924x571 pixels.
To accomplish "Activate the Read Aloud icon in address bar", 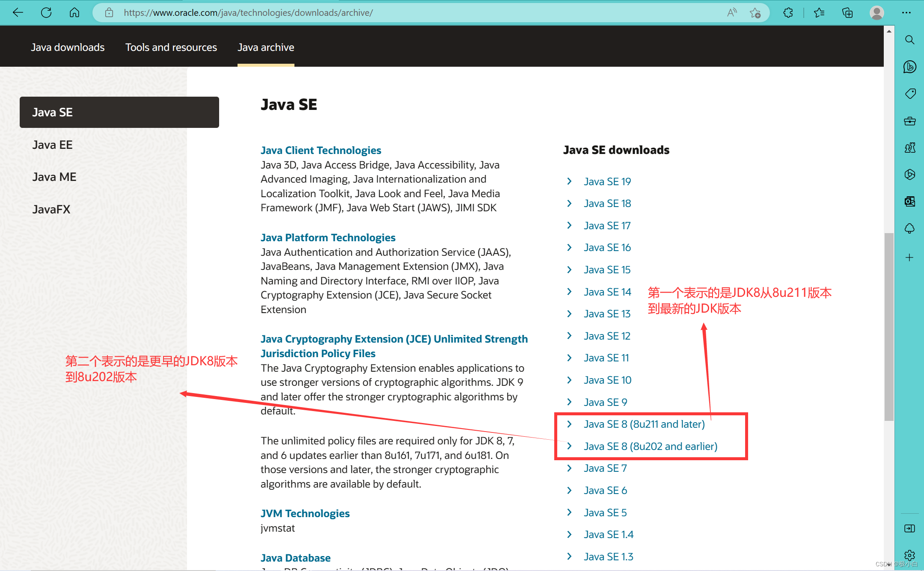I will 732,13.
